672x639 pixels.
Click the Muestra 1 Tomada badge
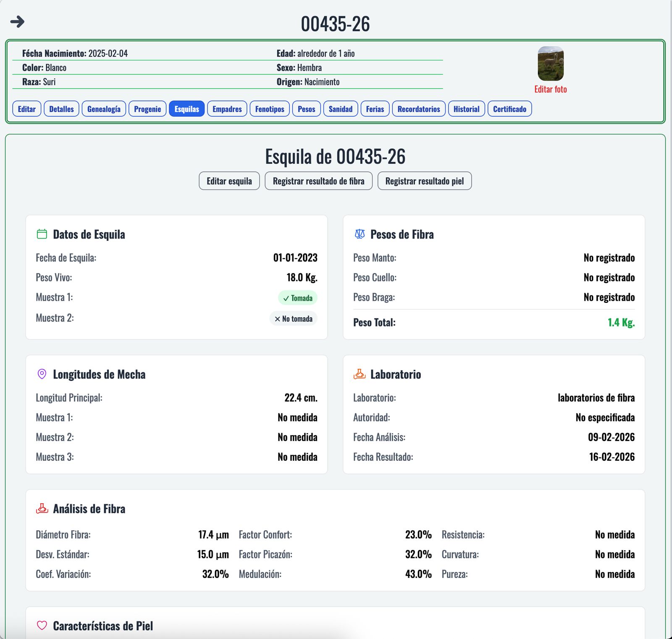(297, 298)
